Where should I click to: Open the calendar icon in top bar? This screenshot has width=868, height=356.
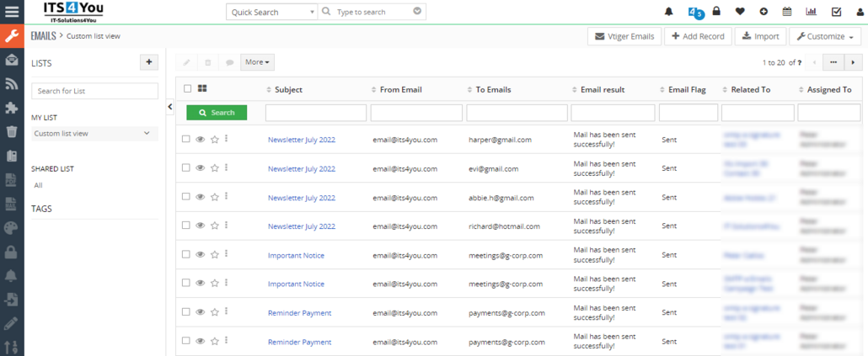click(787, 12)
